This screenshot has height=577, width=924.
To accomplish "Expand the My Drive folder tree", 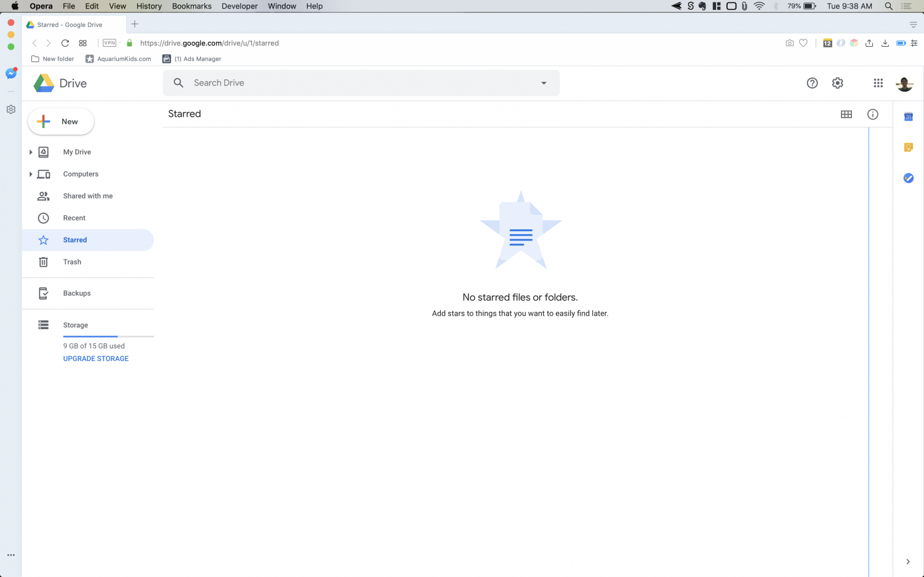I will [31, 152].
